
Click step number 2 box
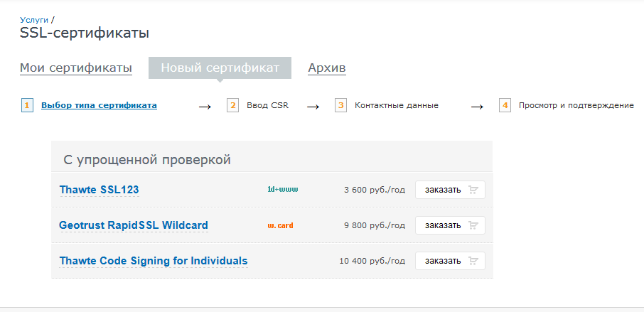click(233, 105)
